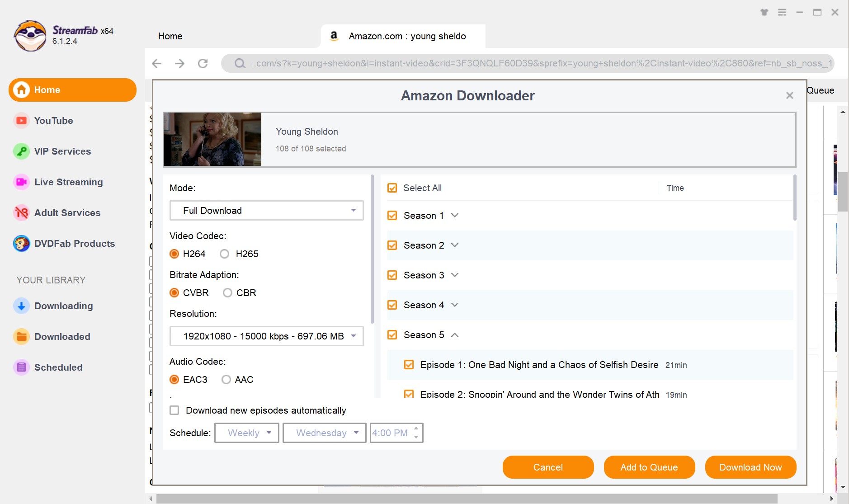Uncheck the Season 1 checkbox
The width and height of the screenshot is (849, 504).
coord(392,216)
